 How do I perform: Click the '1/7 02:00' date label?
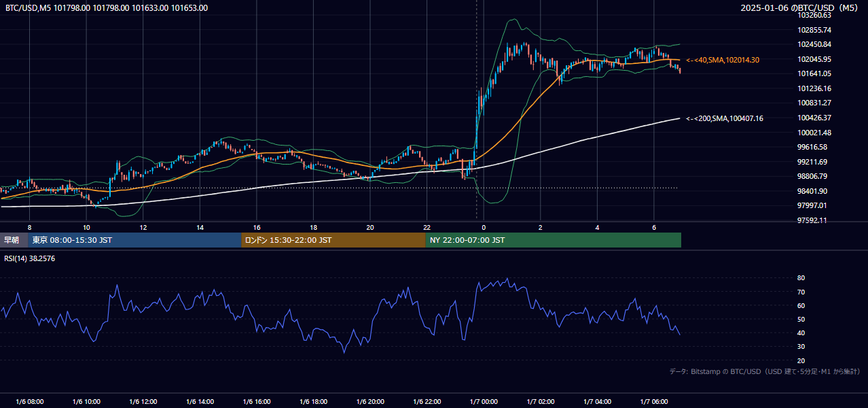pyautogui.click(x=541, y=401)
